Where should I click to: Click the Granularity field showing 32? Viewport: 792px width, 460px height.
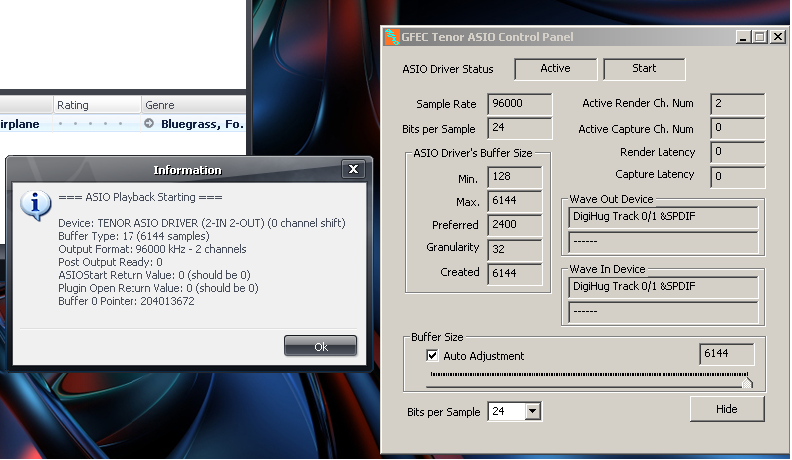coord(515,249)
